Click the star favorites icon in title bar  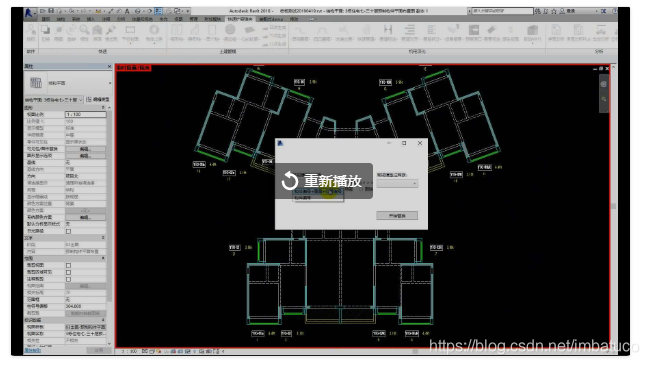pyautogui.click(x=554, y=11)
